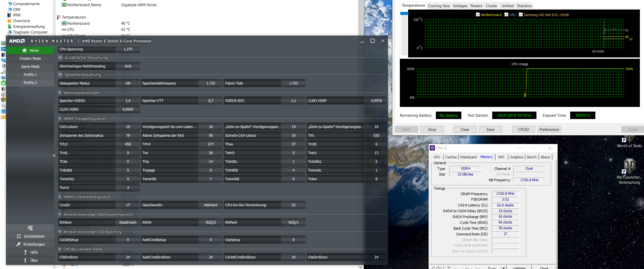Click the gear configuration icon in AIDA64 strip
The image size is (644, 269).
tap(3, 106)
